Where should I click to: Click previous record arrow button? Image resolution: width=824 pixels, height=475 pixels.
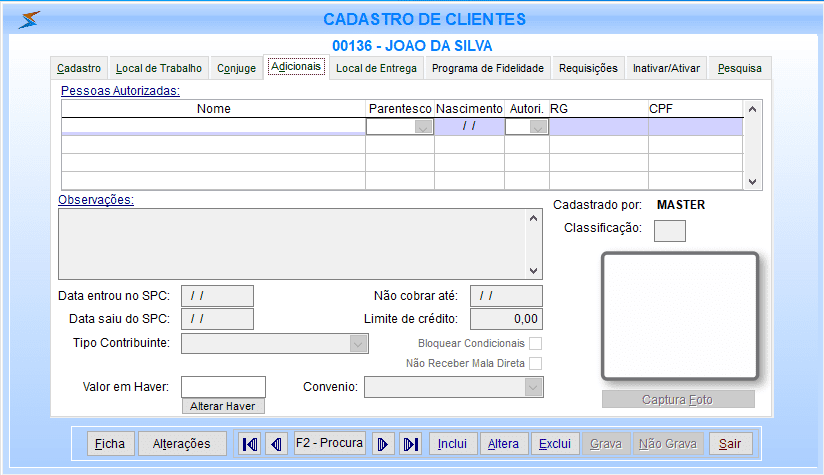276,444
